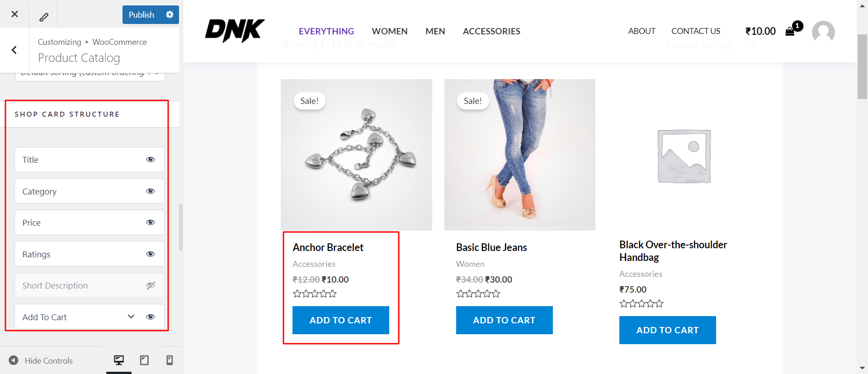
Task: Show the Short Description on shop cards
Action: click(x=151, y=285)
